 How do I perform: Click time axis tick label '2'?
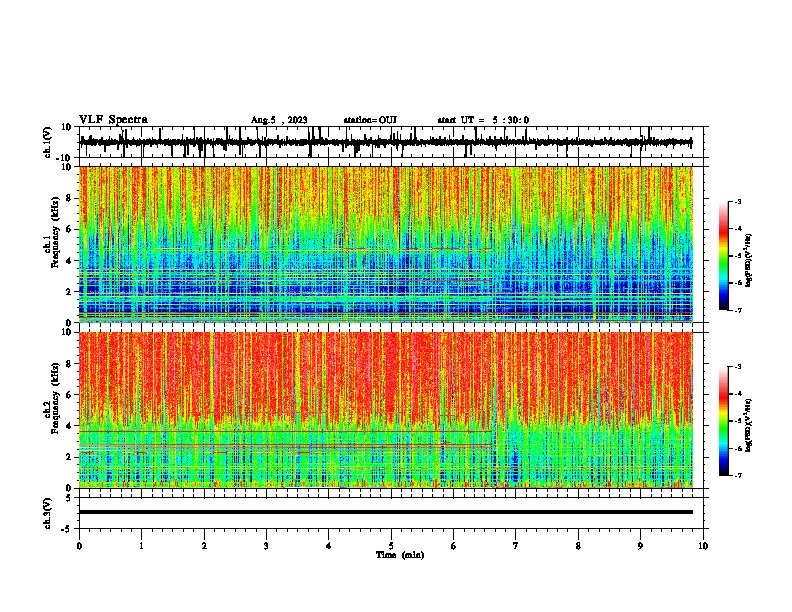[x=204, y=545]
